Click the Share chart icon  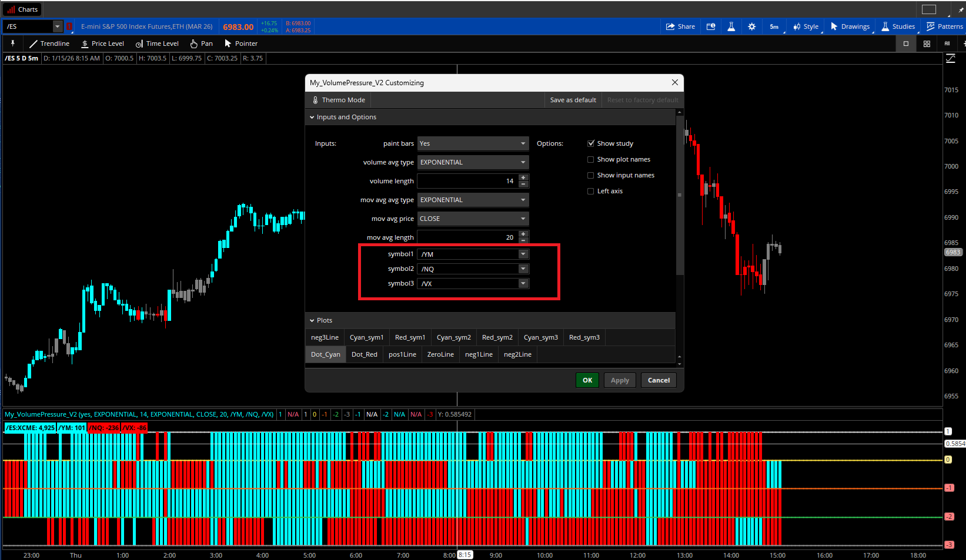coord(680,26)
